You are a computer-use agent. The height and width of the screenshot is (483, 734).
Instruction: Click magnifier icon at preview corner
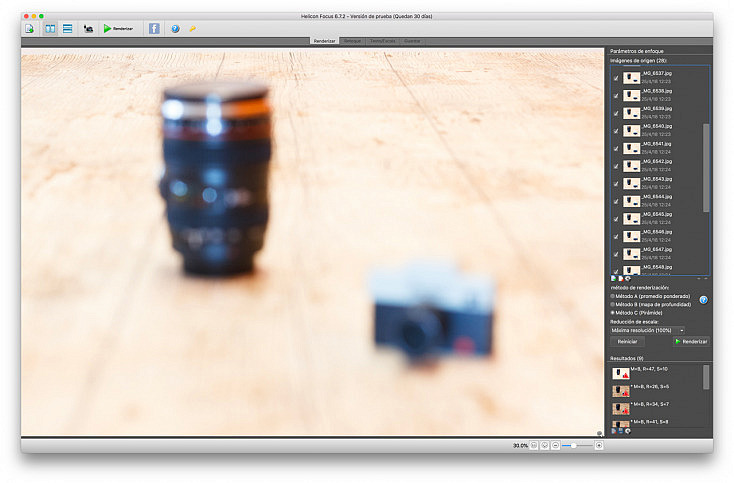600,434
